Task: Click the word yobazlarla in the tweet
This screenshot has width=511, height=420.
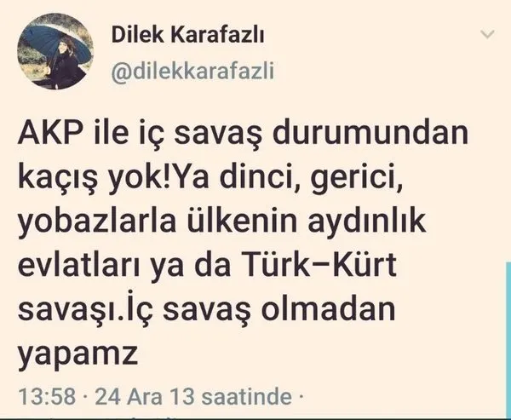Action: coord(97,222)
